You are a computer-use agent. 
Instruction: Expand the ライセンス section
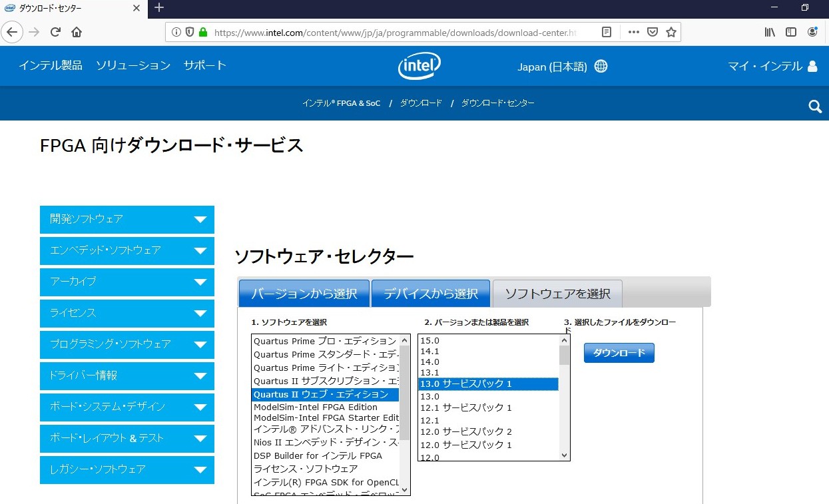[x=127, y=313]
